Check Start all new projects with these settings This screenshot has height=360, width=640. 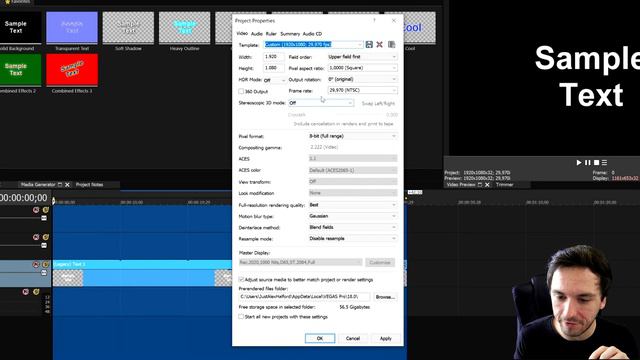pos(241,317)
